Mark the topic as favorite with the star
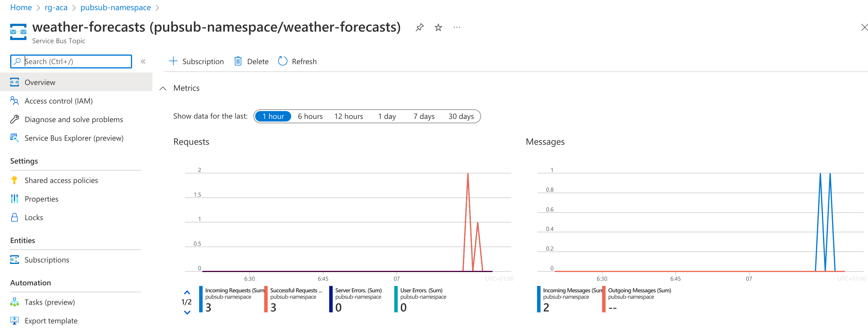868x328 pixels. pyautogui.click(x=438, y=27)
